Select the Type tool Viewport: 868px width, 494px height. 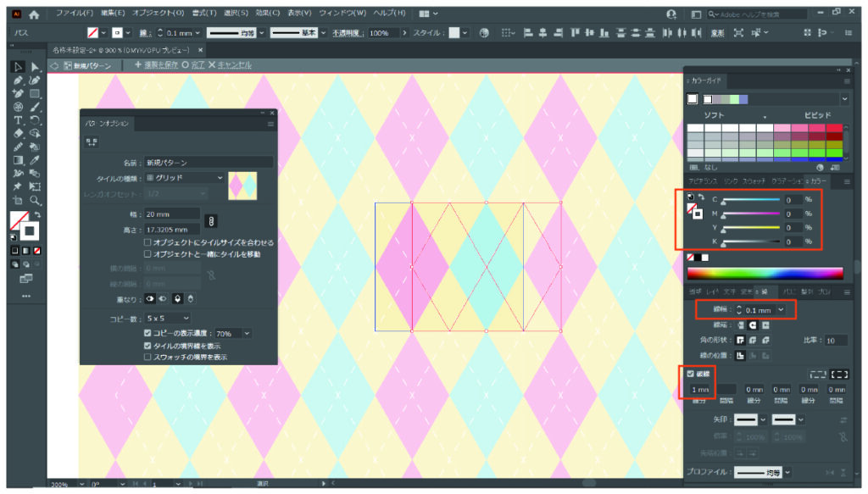click(x=18, y=120)
